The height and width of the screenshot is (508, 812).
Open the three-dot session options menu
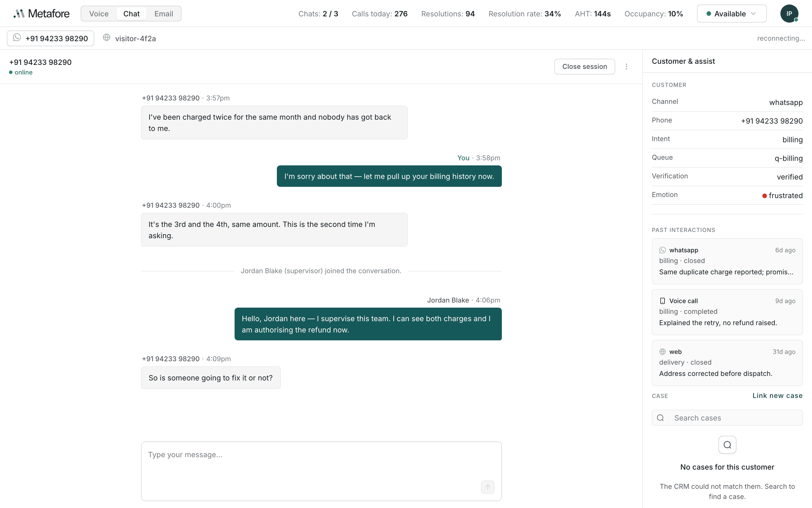pyautogui.click(x=626, y=67)
